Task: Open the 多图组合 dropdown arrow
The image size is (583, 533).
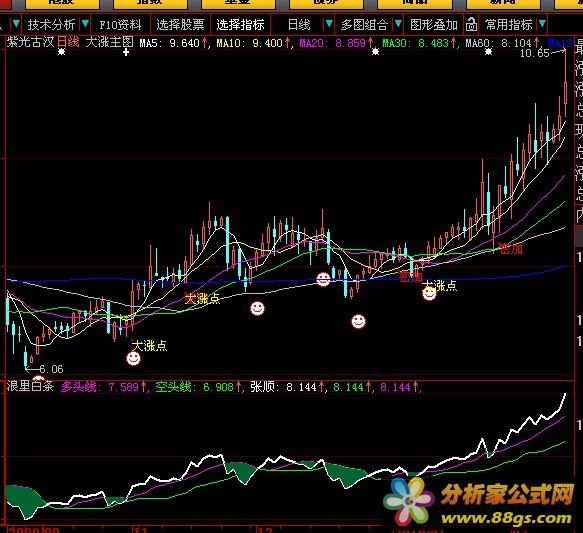Action: coord(398,24)
